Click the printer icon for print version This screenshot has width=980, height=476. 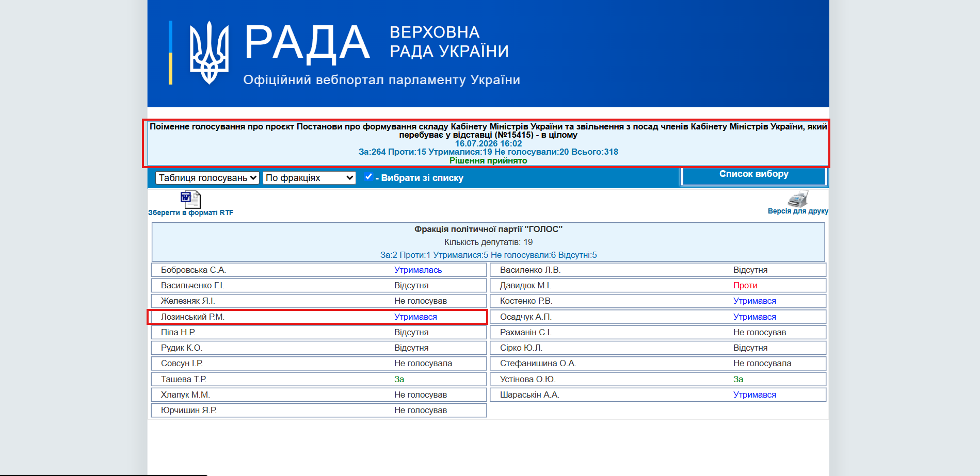coord(798,199)
